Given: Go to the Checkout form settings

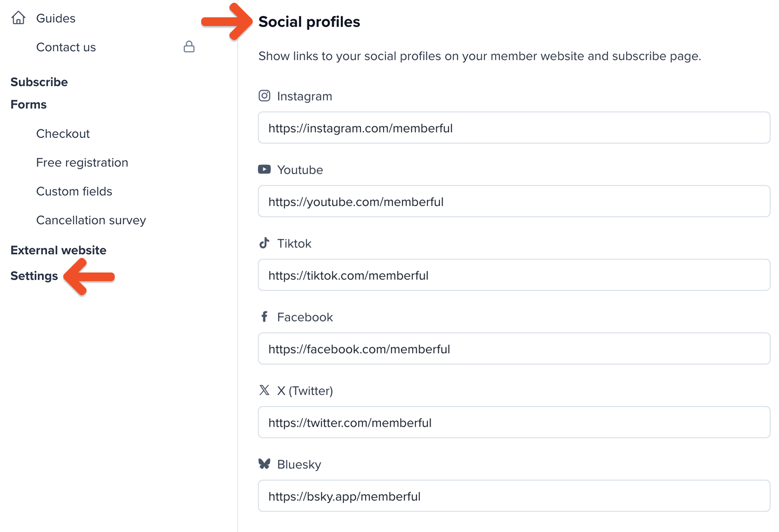Looking at the screenshot, I should click(x=63, y=134).
